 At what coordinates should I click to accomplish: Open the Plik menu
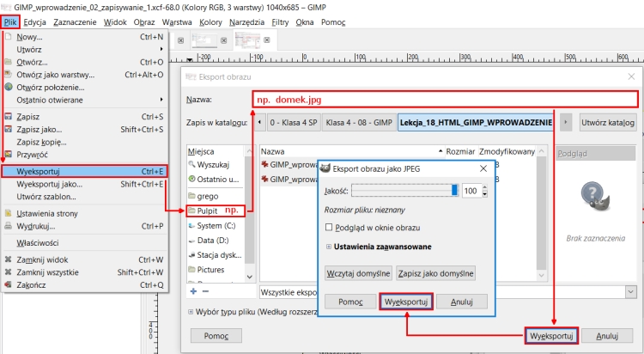[10, 22]
